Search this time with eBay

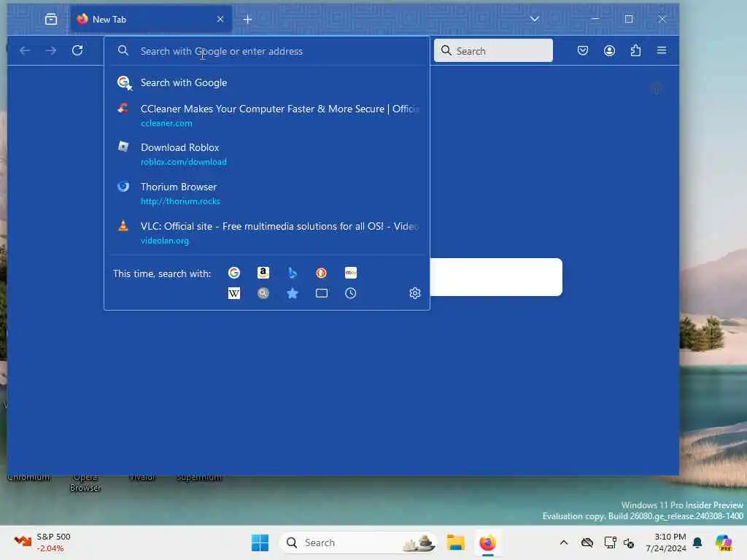pos(351,273)
